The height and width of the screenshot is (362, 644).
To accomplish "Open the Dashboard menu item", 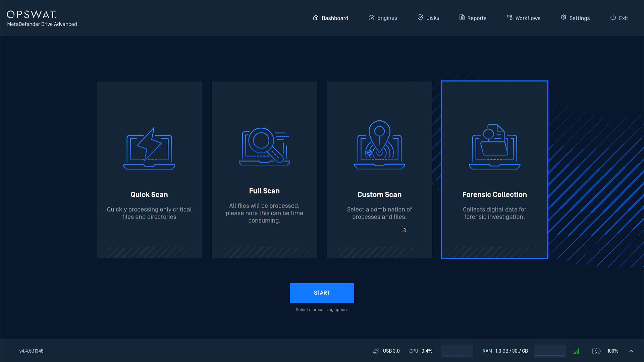I will pyautogui.click(x=330, y=18).
